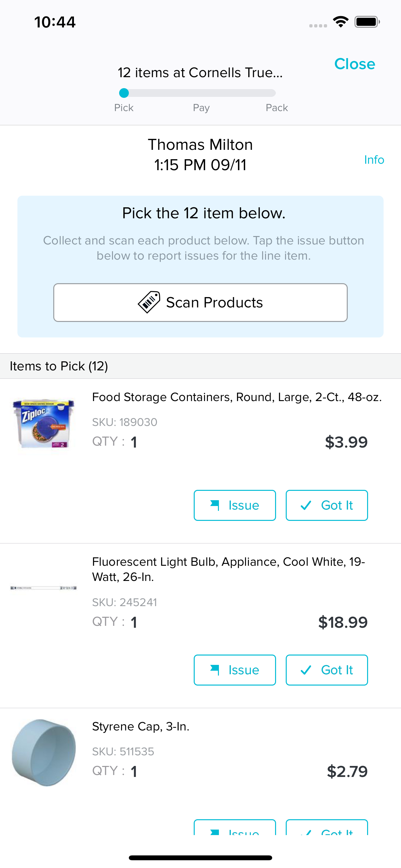Expand the truncated store name header
This screenshot has width=401, height=868.
click(200, 72)
